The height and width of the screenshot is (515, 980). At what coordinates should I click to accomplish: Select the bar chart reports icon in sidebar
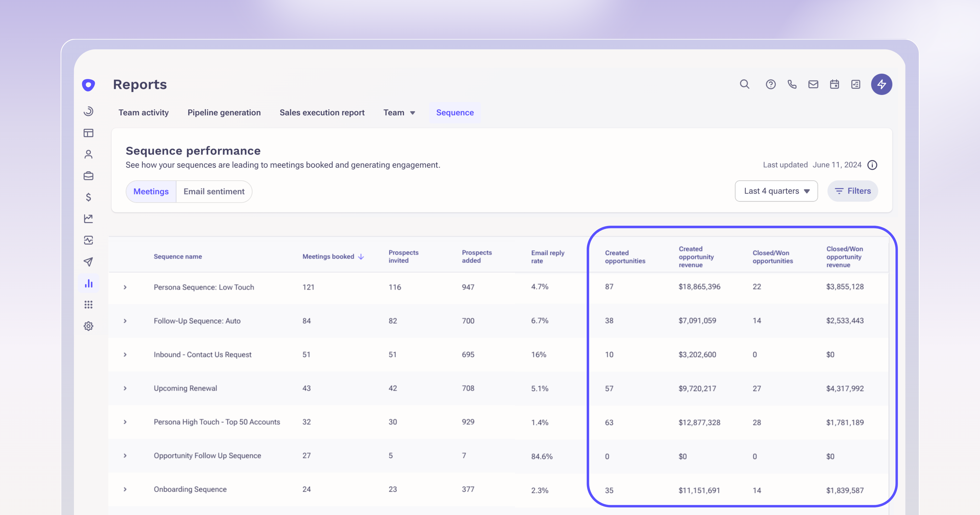(88, 283)
